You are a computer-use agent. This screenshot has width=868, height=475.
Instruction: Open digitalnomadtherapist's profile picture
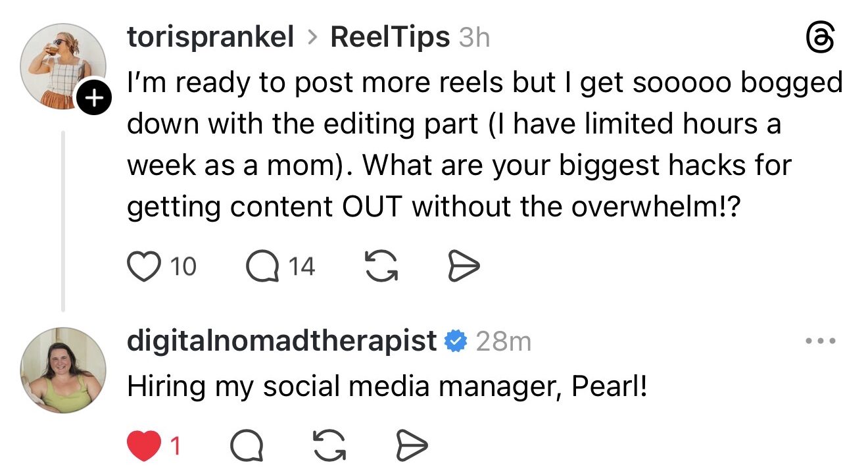click(63, 370)
